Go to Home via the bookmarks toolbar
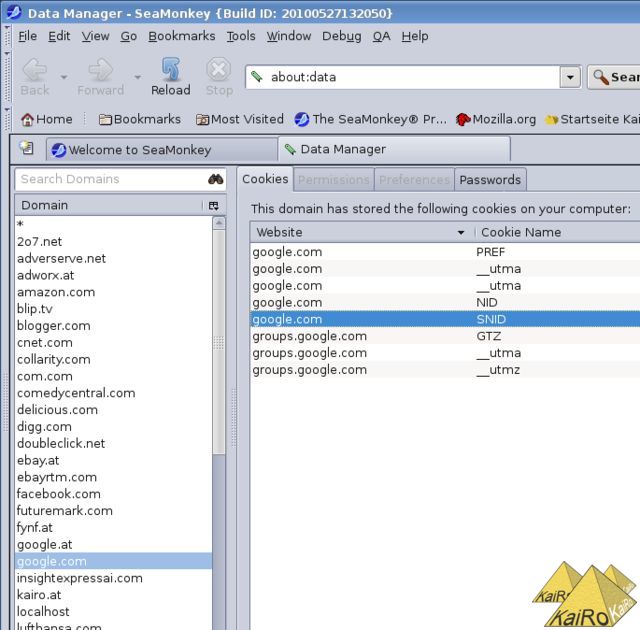Image resolution: width=640 pixels, height=630 pixels. click(47, 119)
